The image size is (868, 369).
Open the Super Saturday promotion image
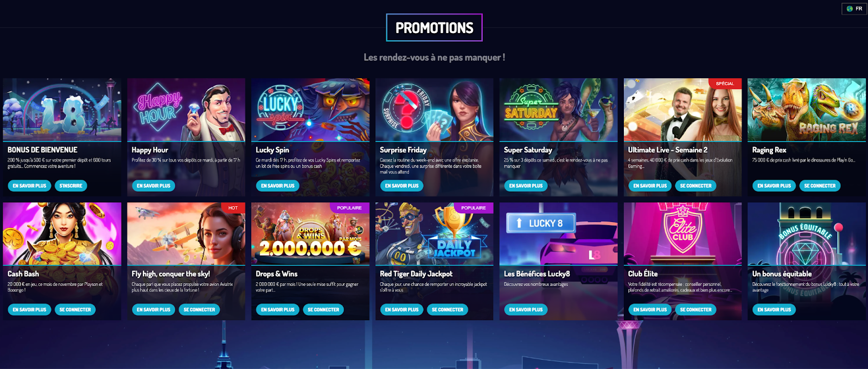coord(558,110)
